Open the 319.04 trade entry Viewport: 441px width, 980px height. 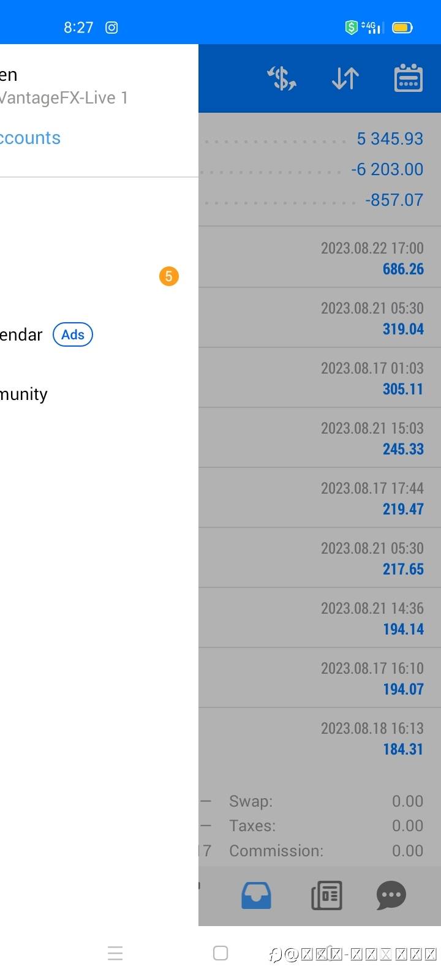point(320,318)
